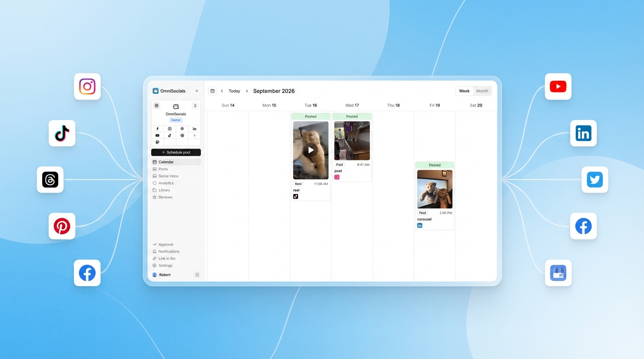Viewport: 644px width, 359px height.
Task: Switch to Month view
Action: [482, 91]
